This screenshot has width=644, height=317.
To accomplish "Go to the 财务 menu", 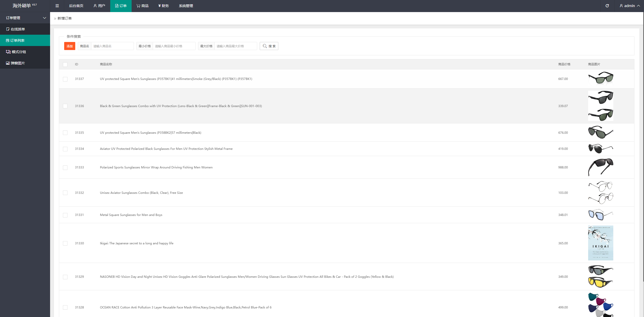I will point(164,6).
